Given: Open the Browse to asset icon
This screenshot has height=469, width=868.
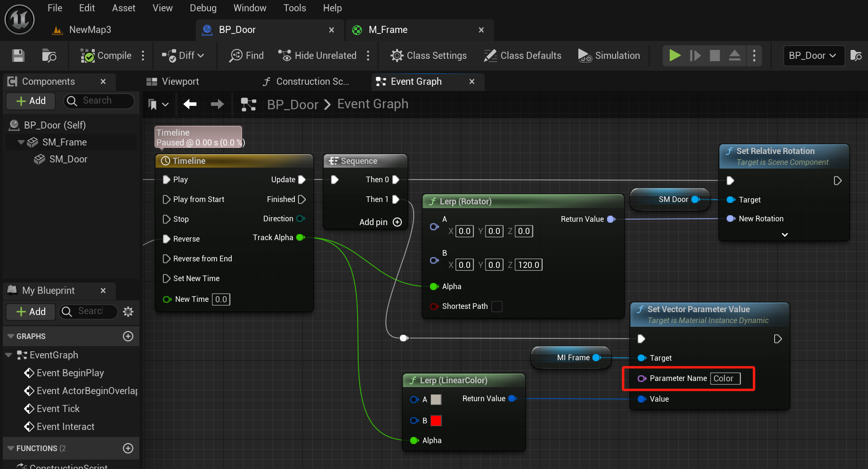Looking at the screenshot, I should click(x=49, y=56).
